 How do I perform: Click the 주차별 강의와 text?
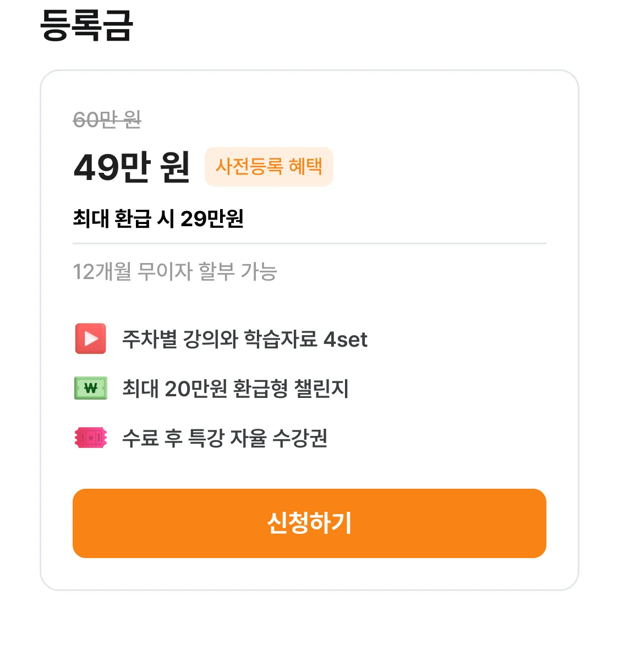(x=180, y=339)
